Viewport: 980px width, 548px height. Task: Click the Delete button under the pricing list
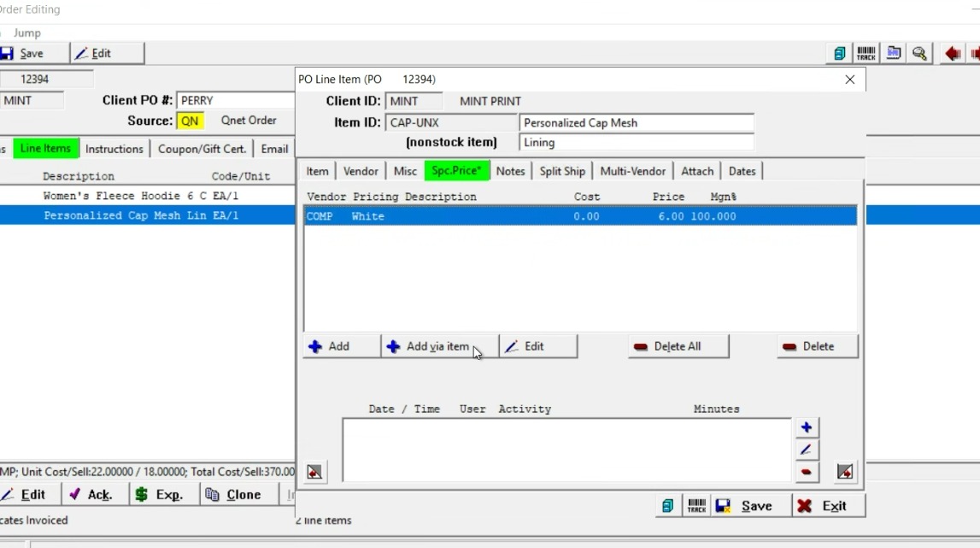(818, 346)
